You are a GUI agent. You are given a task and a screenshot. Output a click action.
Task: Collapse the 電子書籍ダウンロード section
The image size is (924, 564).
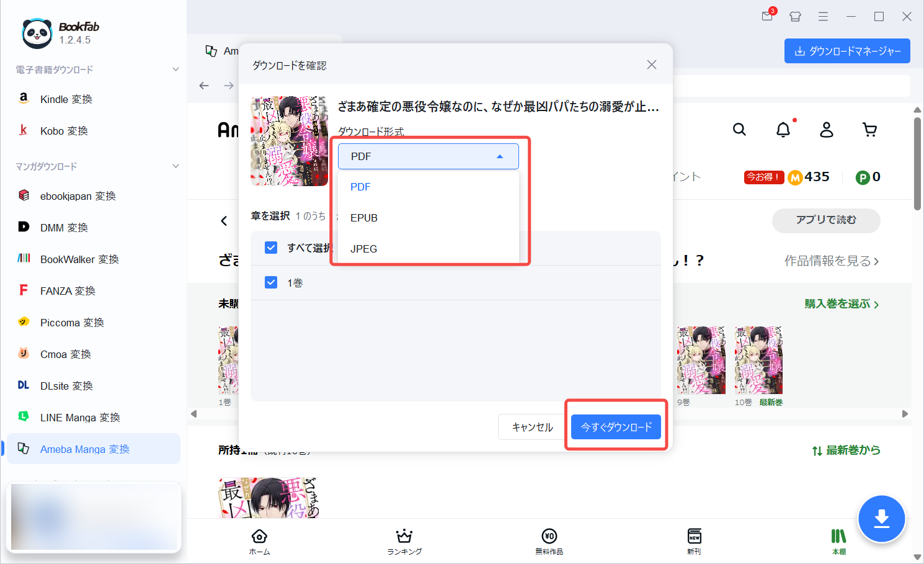175,69
